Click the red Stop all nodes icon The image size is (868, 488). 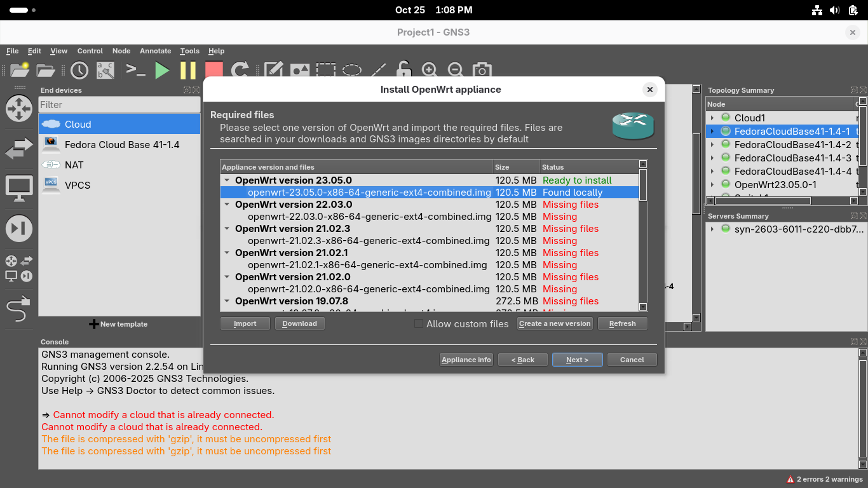click(x=214, y=70)
